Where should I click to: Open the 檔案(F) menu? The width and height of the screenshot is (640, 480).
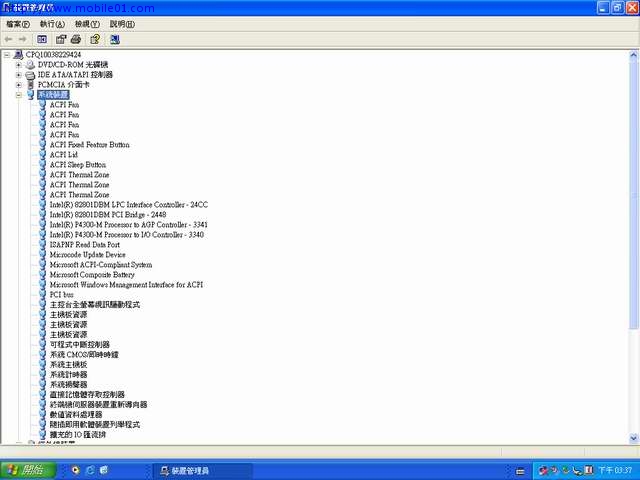tap(18, 24)
